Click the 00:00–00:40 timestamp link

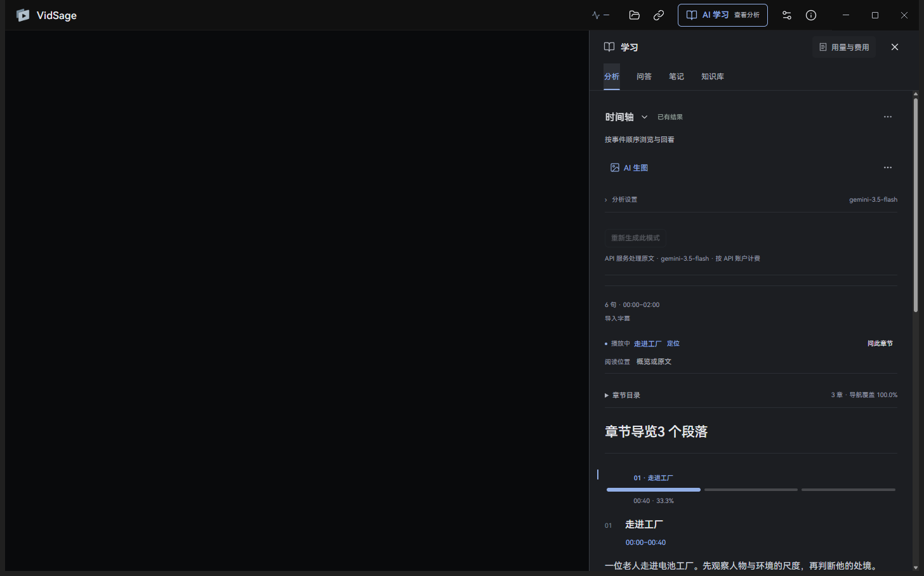646,542
